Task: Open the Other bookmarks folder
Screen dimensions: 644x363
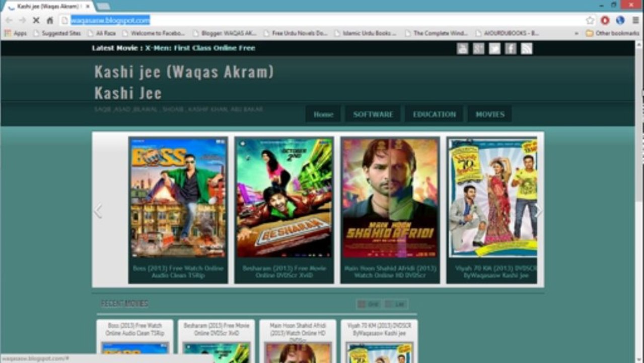Action: 612,33
